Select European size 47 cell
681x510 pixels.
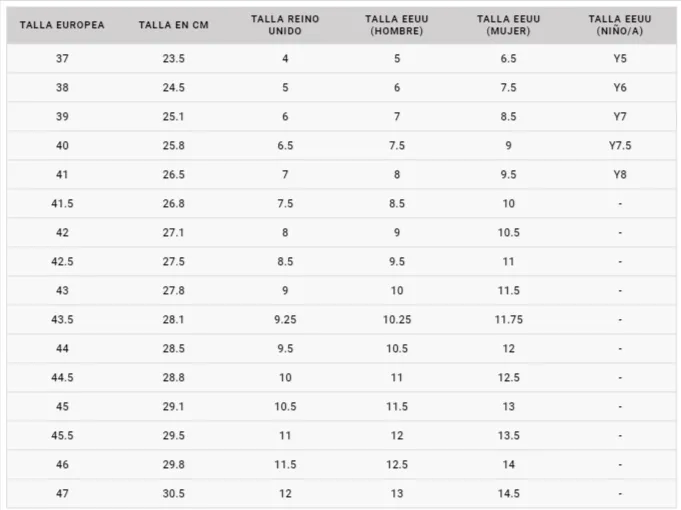click(x=62, y=494)
